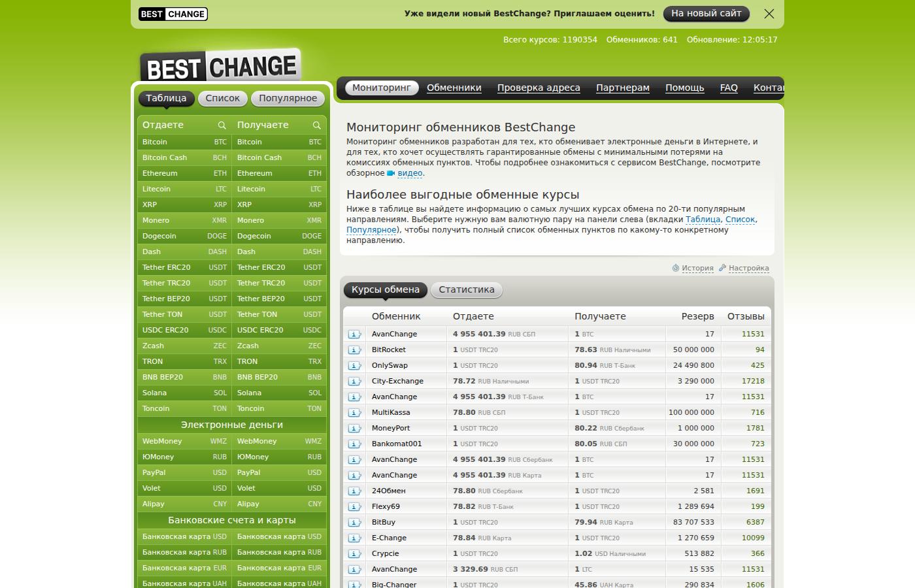Select Мониторинг in the top menu

tap(382, 88)
